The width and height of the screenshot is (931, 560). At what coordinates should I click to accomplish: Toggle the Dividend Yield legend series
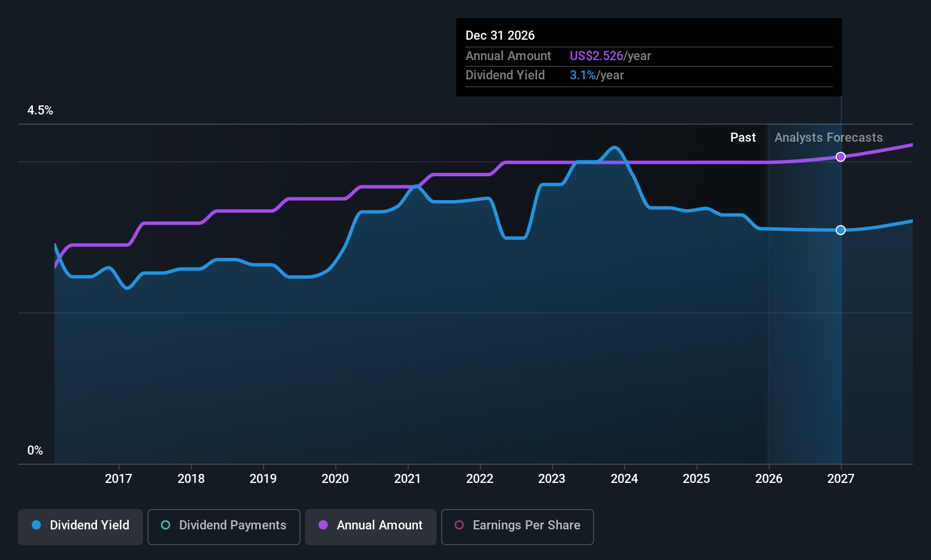(81, 527)
